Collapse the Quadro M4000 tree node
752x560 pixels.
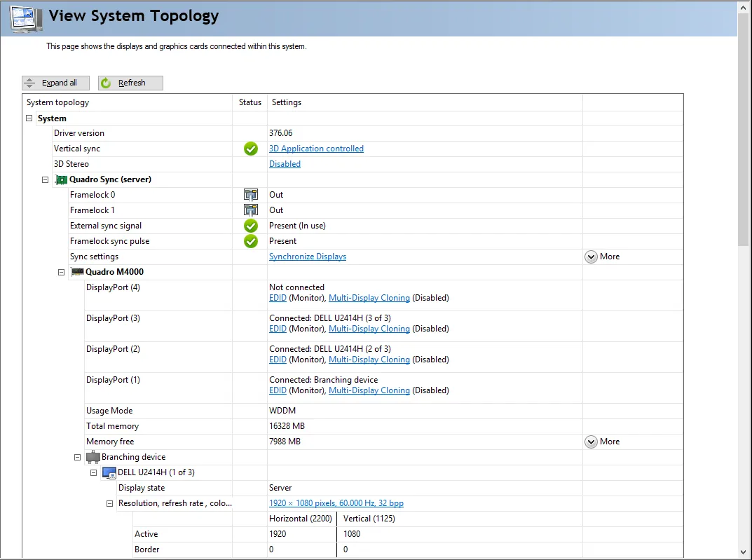tap(62, 272)
